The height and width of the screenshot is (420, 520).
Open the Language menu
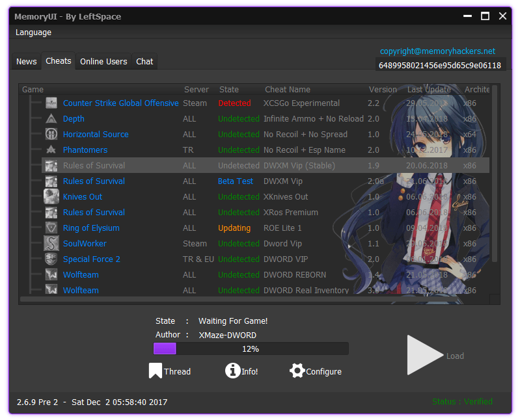point(33,33)
